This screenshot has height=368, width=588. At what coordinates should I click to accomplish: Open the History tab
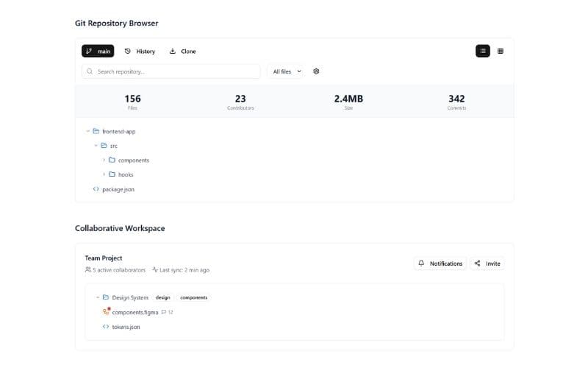click(x=140, y=51)
